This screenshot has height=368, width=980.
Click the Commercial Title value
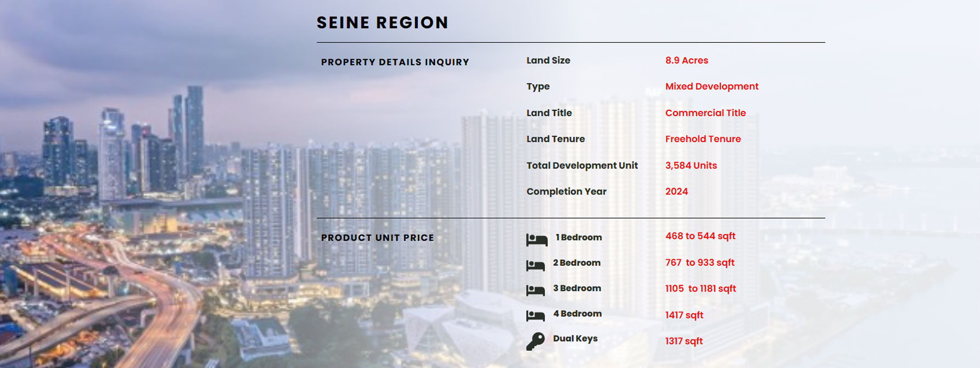pyautogui.click(x=705, y=113)
